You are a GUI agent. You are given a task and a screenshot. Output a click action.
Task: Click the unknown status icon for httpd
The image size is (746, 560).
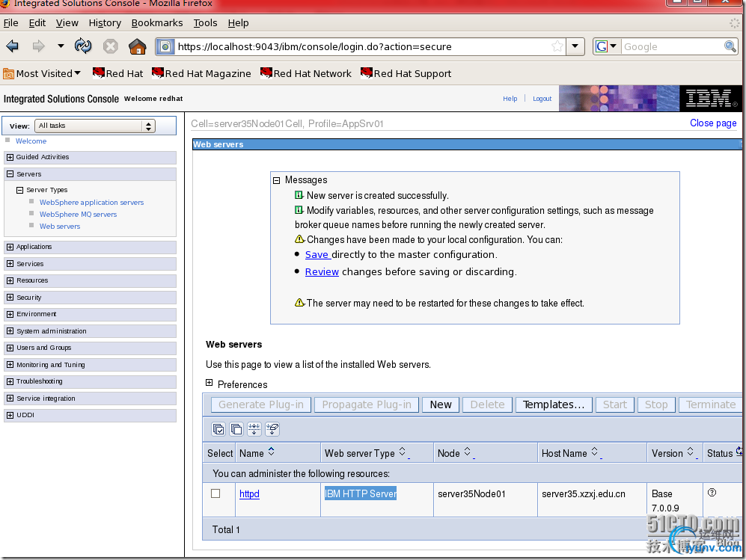pyautogui.click(x=712, y=493)
